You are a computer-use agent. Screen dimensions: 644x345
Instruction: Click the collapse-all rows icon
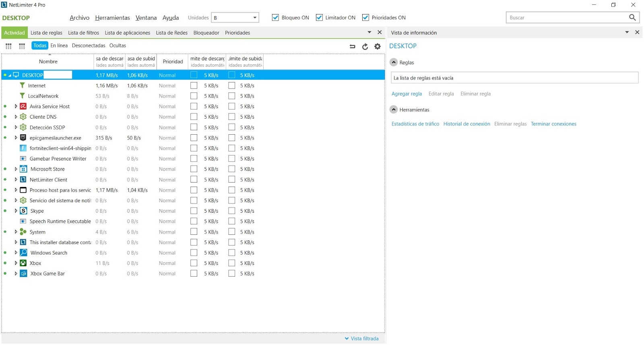pos(353,46)
